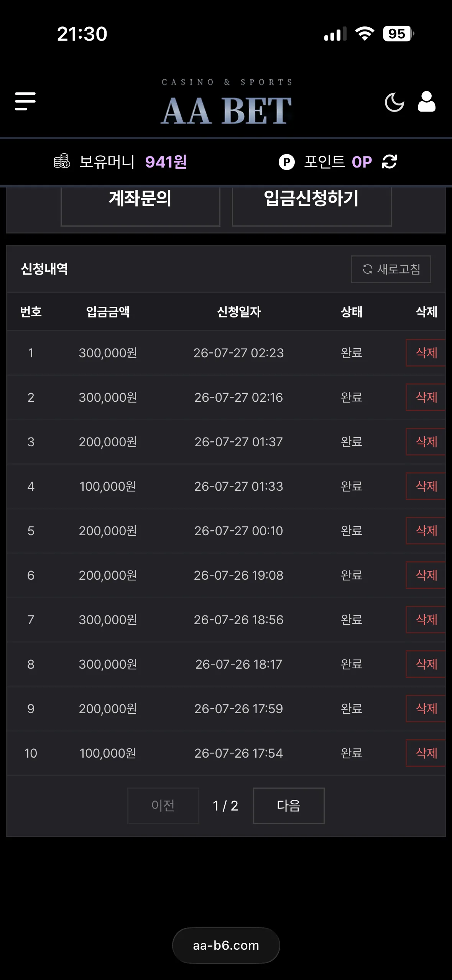Delete row 7 dated 26-07-26 18:56

coord(426,620)
